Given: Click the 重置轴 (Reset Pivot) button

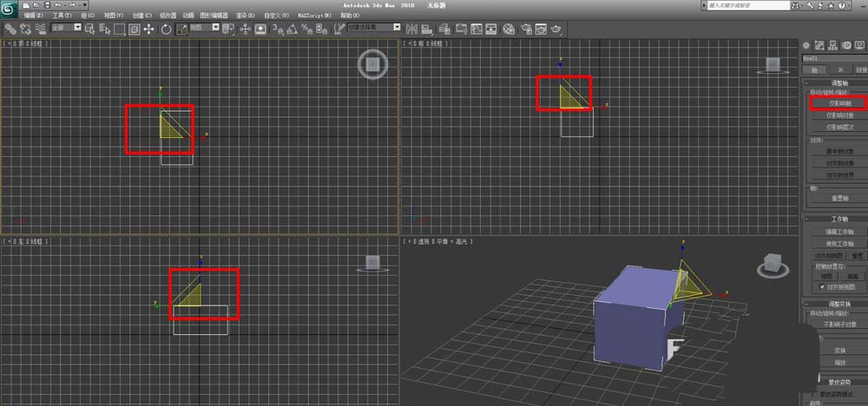Looking at the screenshot, I should pyautogui.click(x=838, y=198).
